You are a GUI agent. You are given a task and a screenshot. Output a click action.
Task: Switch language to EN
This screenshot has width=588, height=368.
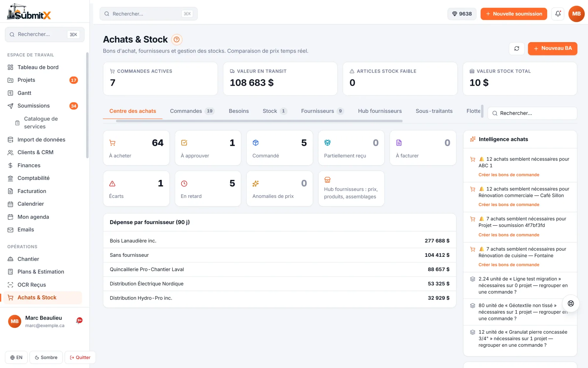[16, 357]
